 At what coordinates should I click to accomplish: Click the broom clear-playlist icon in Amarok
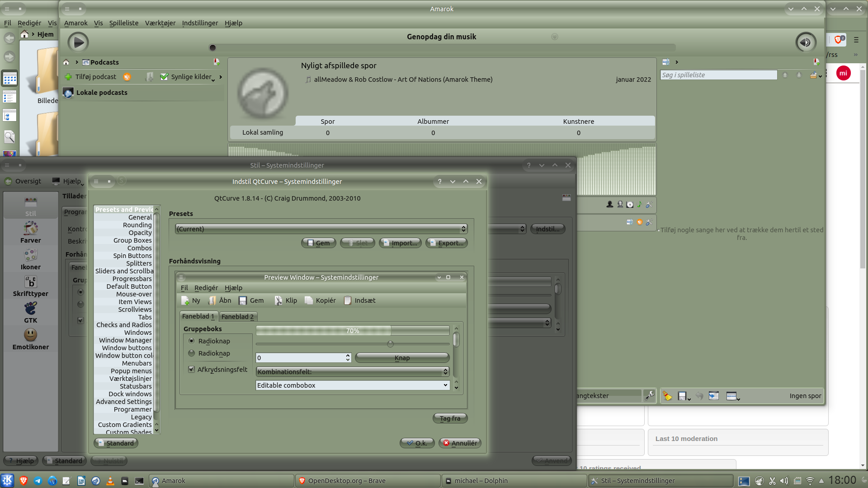[x=667, y=396]
